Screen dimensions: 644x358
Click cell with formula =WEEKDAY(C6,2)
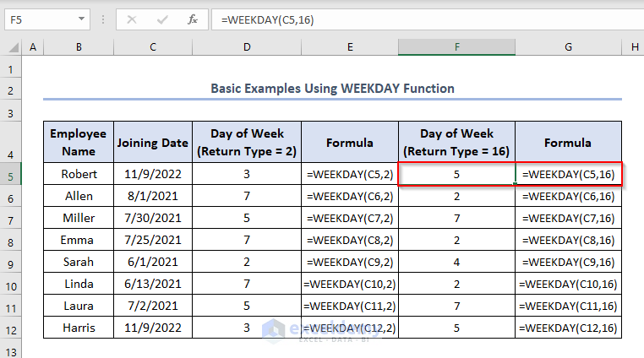point(350,196)
